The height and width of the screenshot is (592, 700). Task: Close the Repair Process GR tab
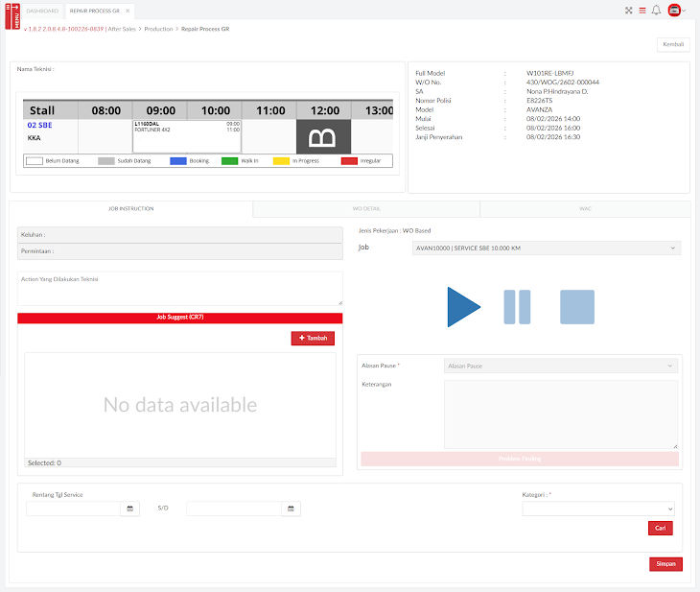coord(128,11)
